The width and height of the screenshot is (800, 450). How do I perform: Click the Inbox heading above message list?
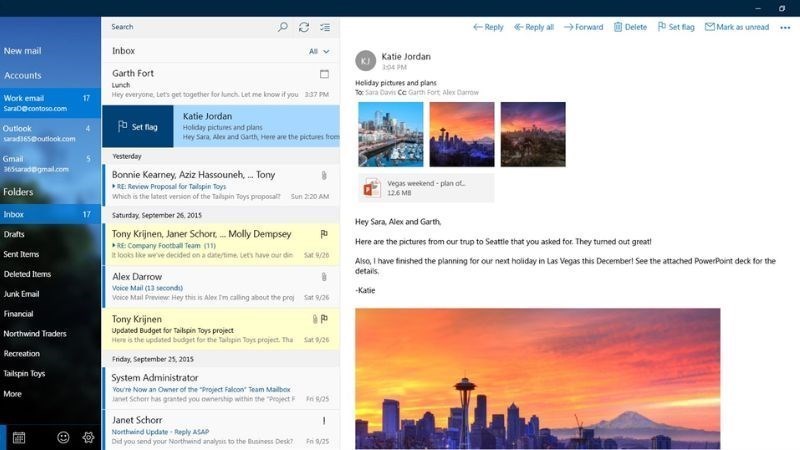[123, 51]
